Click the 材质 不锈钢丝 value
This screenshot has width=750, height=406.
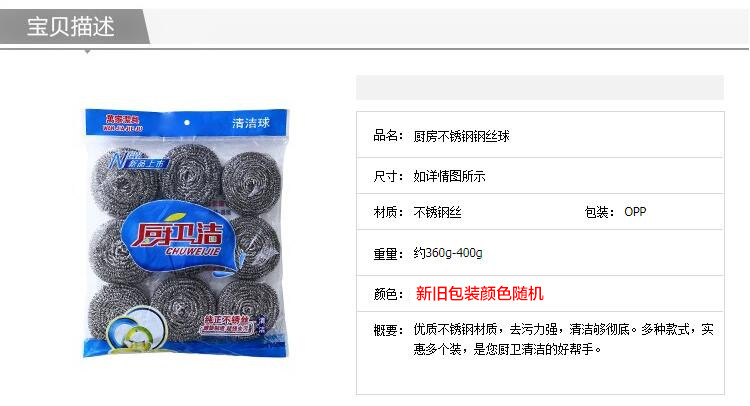(x=437, y=212)
